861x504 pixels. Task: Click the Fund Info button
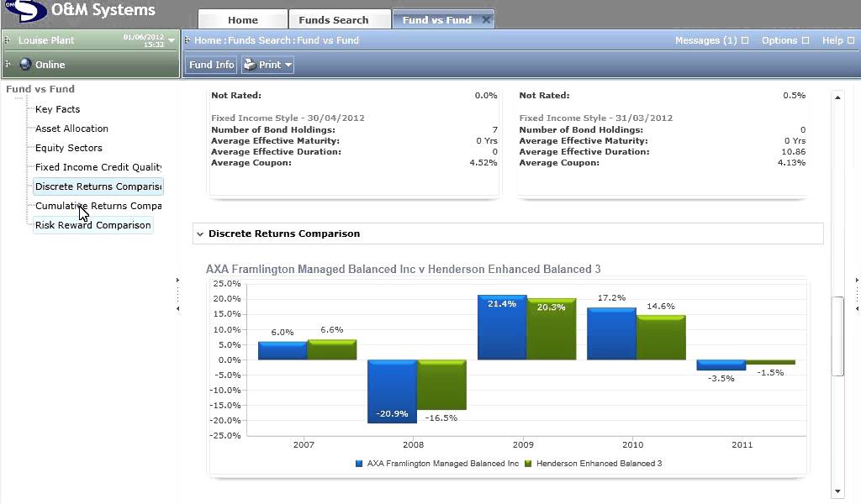211,65
